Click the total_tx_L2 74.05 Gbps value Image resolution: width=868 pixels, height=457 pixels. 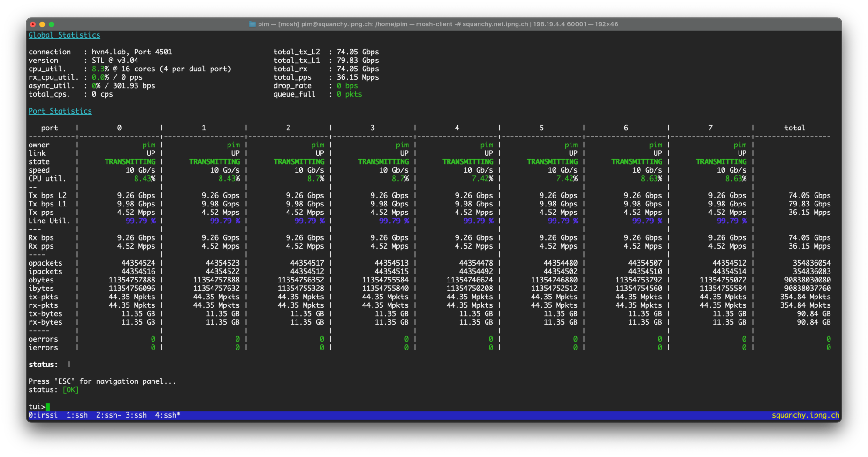tap(358, 52)
